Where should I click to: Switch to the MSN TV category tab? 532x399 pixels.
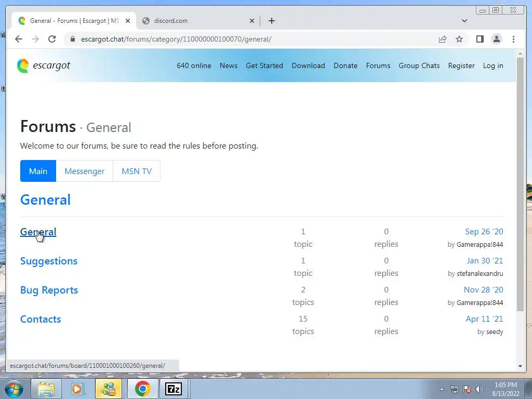pyautogui.click(x=137, y=171)
